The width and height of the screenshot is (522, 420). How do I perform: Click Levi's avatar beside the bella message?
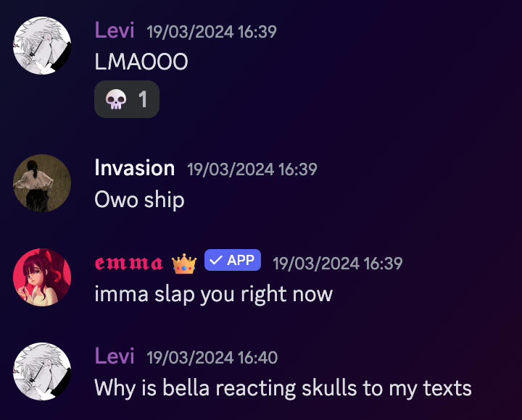pyautogui.click(x=42, y=371)
